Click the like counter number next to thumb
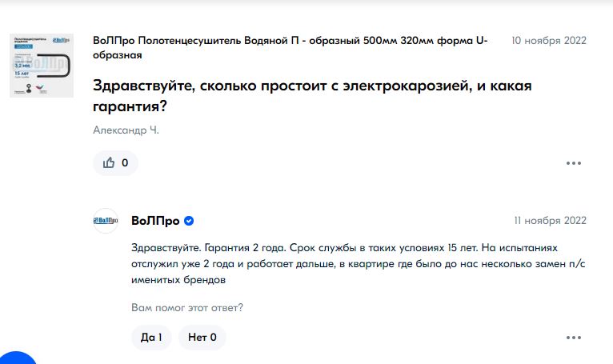The height and width of the screenshot is (364, 613). click(125, 162)
